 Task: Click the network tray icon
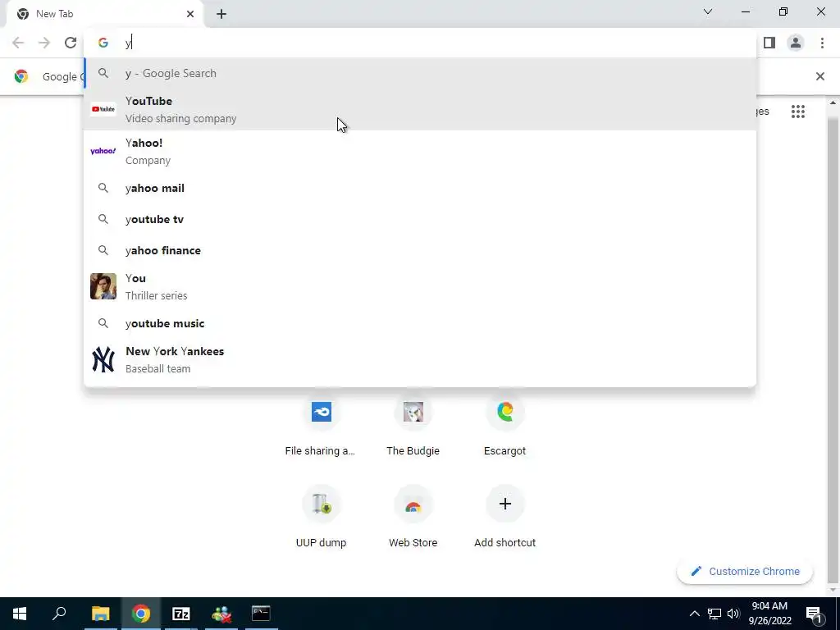coord(714,614)
